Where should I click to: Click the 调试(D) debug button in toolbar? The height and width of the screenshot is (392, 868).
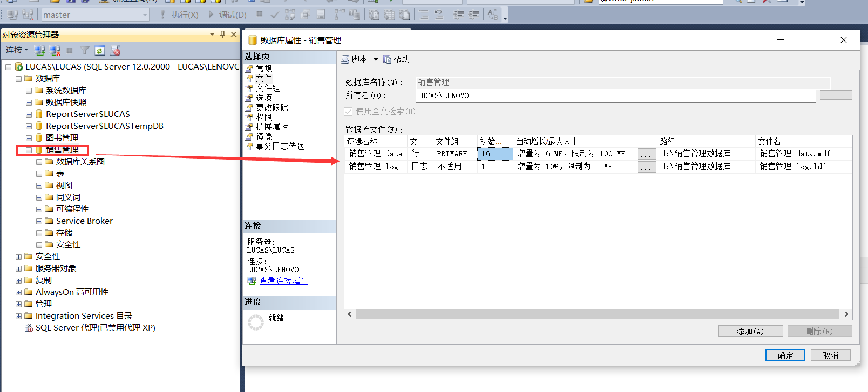[227, 15]
